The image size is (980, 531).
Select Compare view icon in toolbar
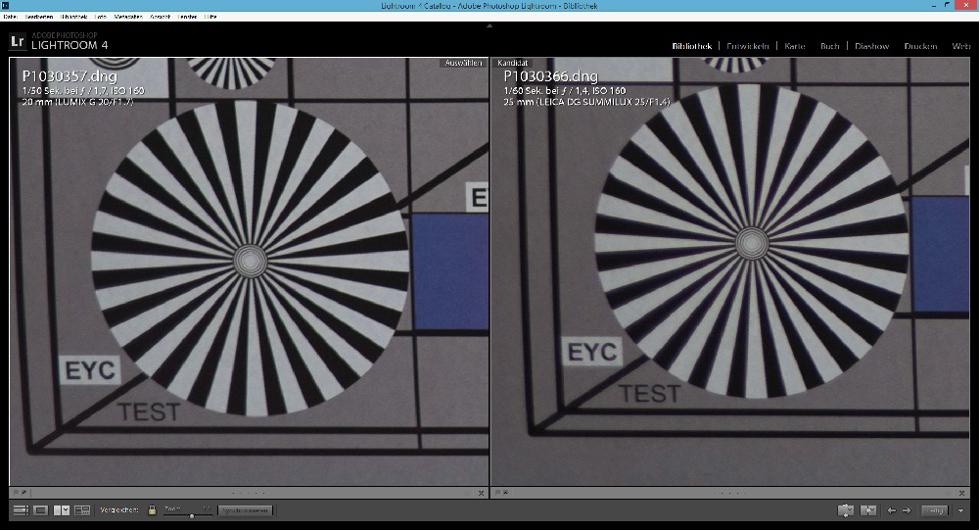tap(62, 510)
